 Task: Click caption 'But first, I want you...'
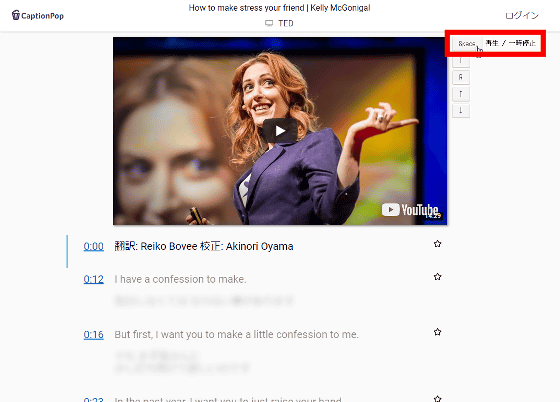tap(236, 335)
